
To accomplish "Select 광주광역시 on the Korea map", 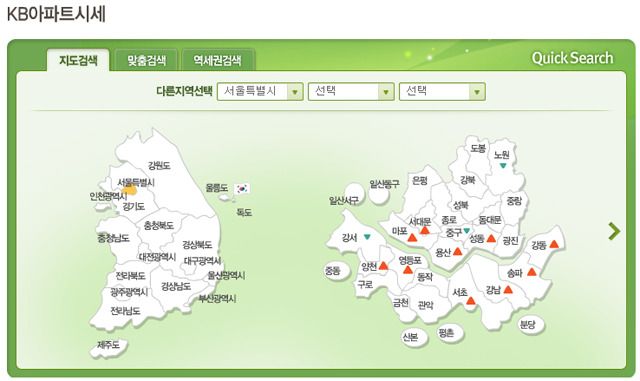I will click(x=129, y=292).
